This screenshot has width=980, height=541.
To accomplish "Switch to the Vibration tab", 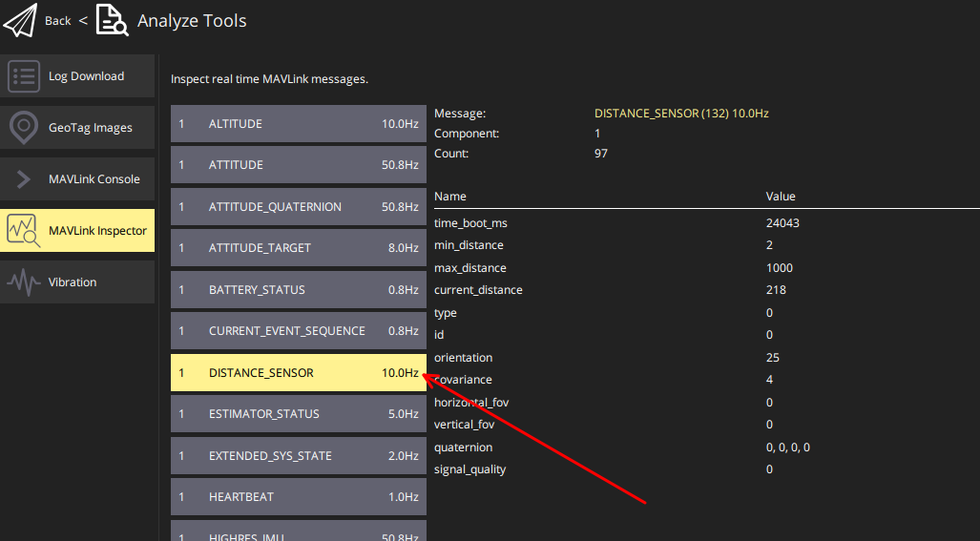I will pyautogui.click(x=73, y=282).
